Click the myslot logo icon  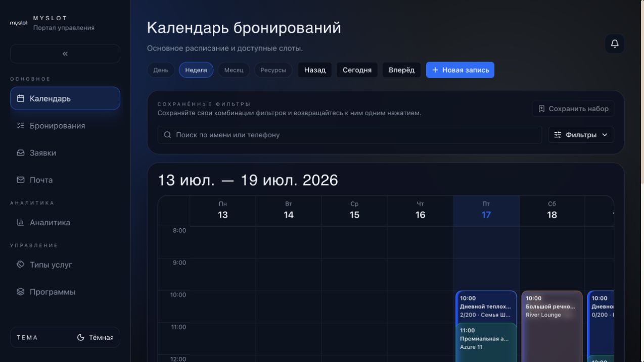(19, 23)
